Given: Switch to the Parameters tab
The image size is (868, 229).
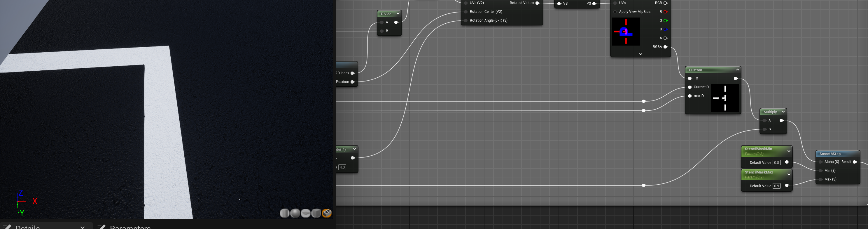Looking at the screenshot, I should click(x=130, y=227).
